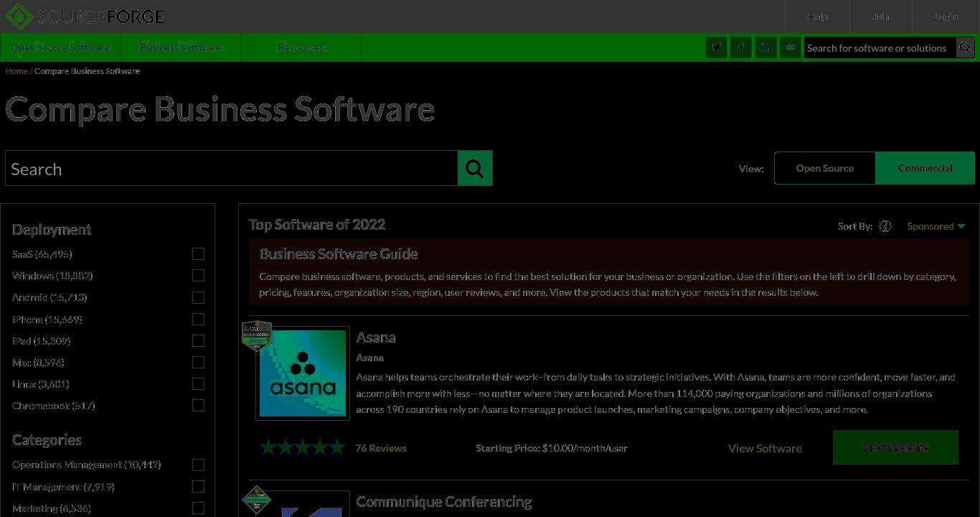Check the Windows deployment filter
980x517 pixels.
(x=198, y=276)
